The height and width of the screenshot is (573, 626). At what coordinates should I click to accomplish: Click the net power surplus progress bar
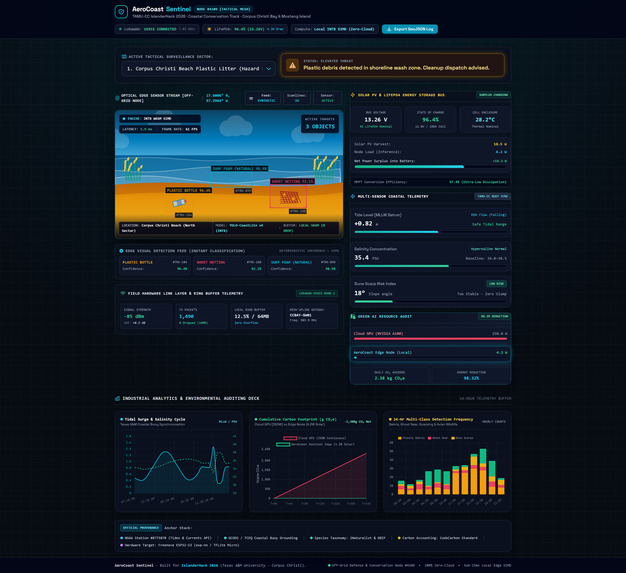(430, 167)
